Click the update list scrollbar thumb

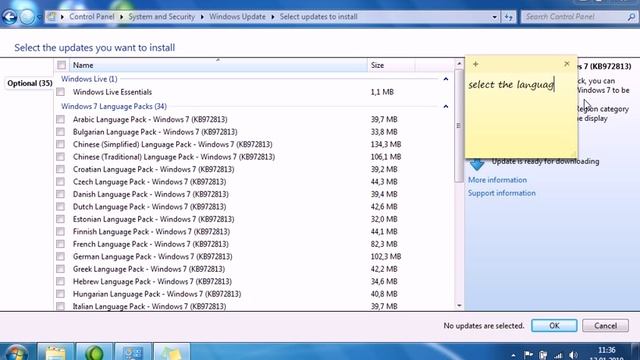[x=459, y=126]
